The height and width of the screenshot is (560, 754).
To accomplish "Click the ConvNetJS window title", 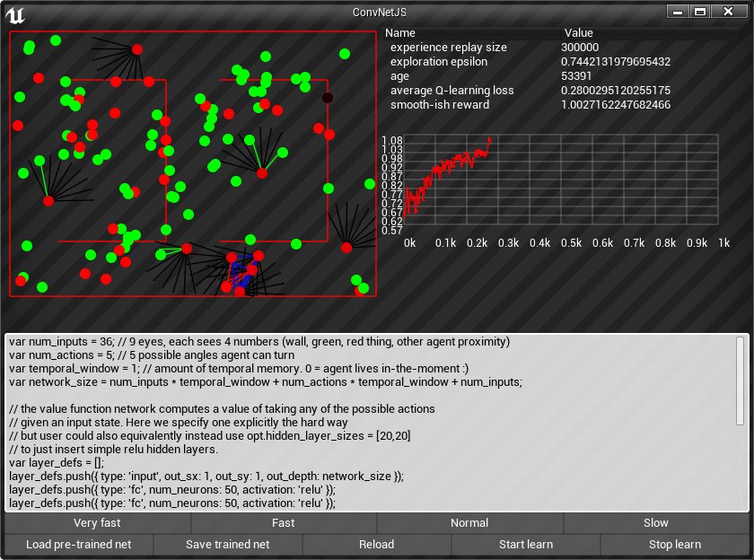I will point(380,12).
